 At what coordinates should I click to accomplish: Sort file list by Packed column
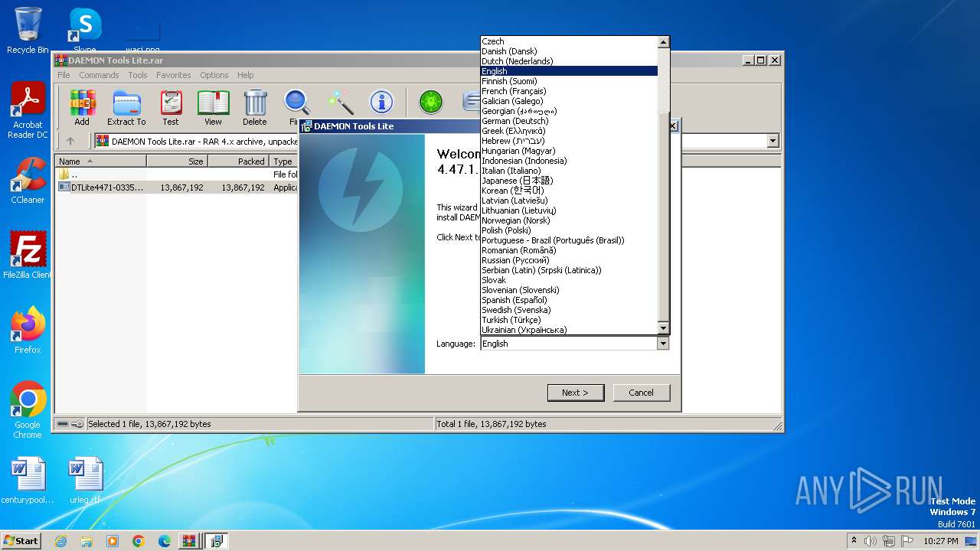(x=238, y=161)
